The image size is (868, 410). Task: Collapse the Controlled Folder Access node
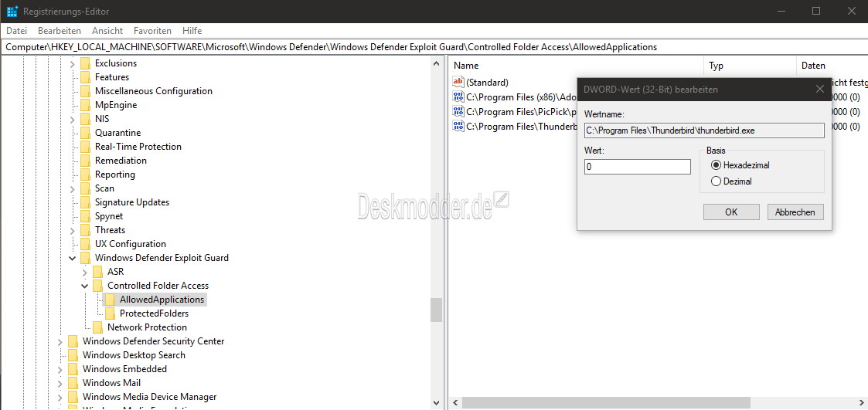click(84, 286)
